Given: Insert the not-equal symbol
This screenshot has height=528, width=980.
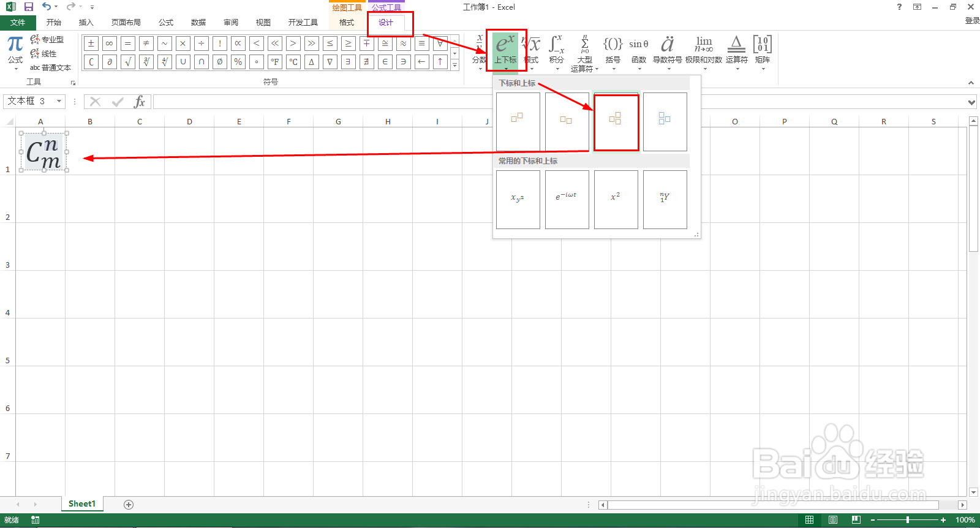Looking at the screenshot, I should click(x=146, y=43).
